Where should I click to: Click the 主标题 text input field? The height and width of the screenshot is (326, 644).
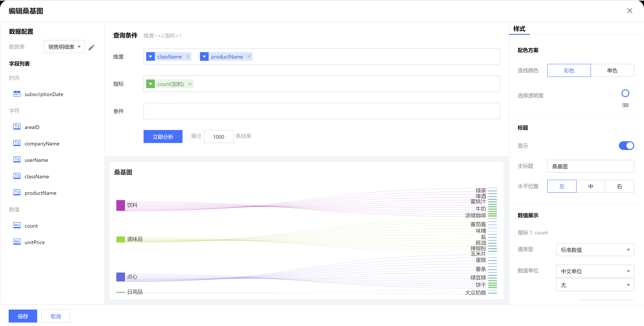point(590,166)
